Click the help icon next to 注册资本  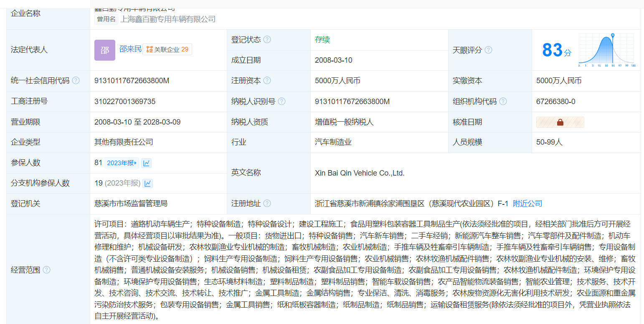[267, 80]
